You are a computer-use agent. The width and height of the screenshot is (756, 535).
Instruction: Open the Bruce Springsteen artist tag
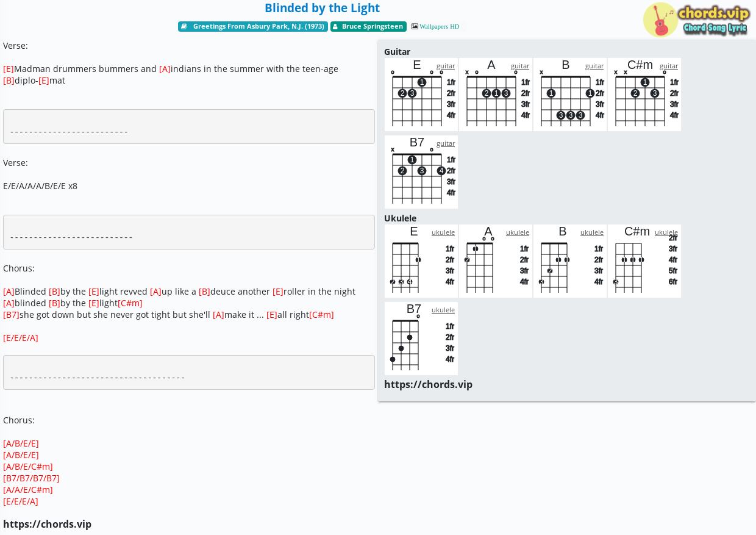pyautogui.click(x=368, y=26)
